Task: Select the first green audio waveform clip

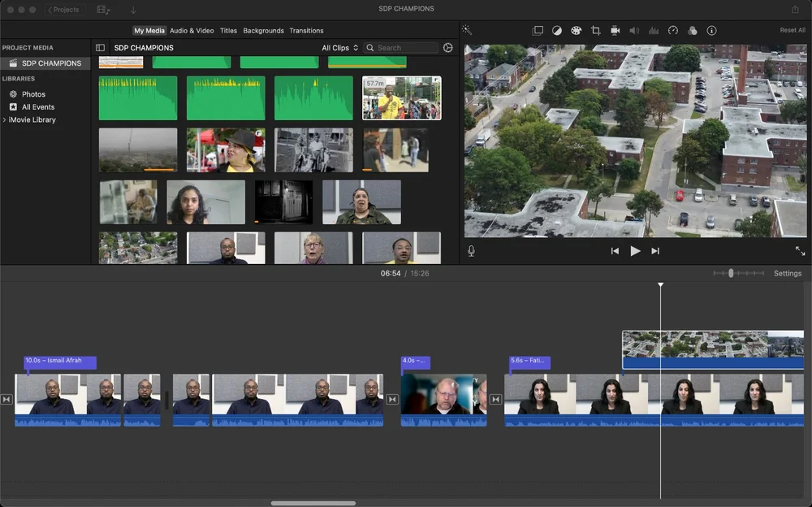Action: point(138,98)
